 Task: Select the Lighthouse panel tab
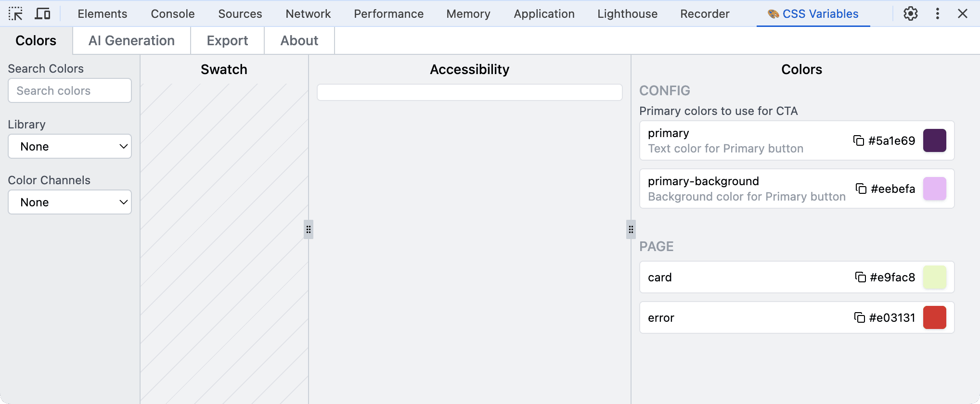coord(627,14)
